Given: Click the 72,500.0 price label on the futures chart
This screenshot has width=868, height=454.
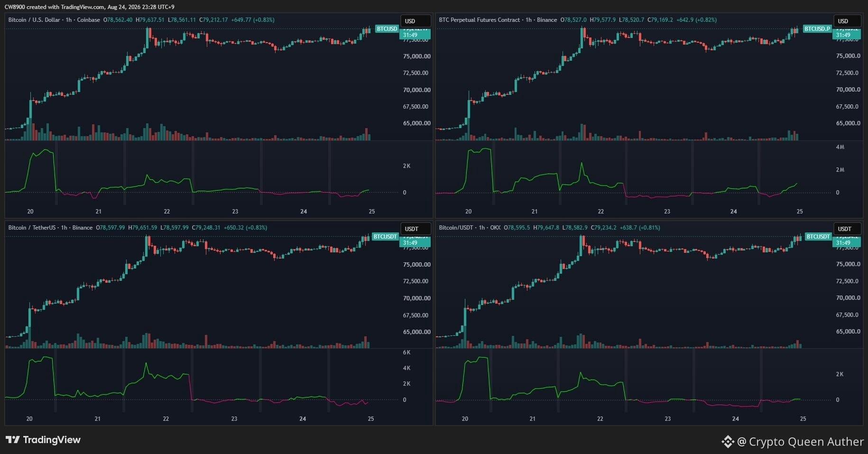Looking at the screenshot, I should click(x=847, y=73).
